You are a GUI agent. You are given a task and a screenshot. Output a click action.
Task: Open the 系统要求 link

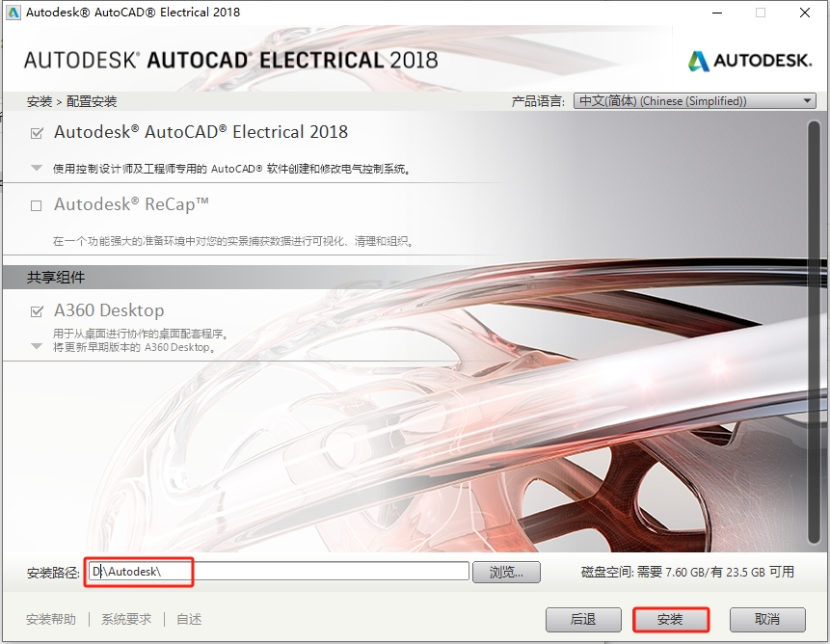tap(126, 619)
